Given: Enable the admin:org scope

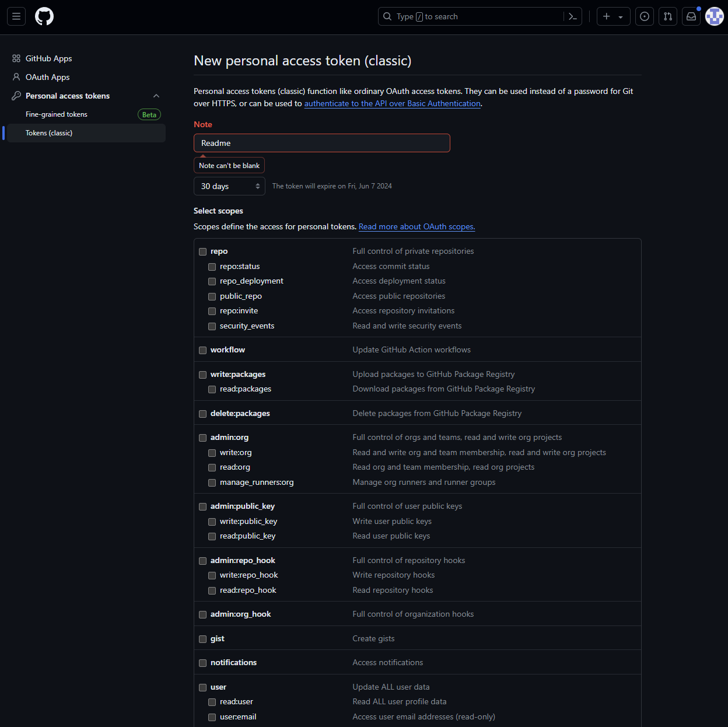Looking at the screenshot, I should click(203, 438).
